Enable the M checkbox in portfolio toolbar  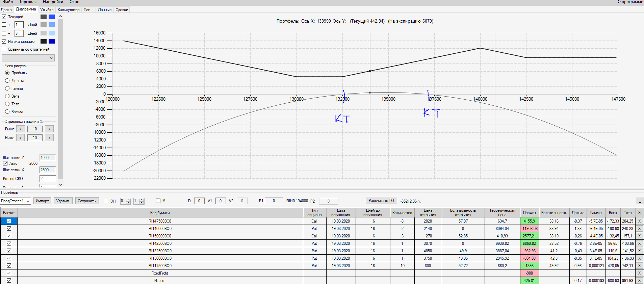[x=158, y=201]
